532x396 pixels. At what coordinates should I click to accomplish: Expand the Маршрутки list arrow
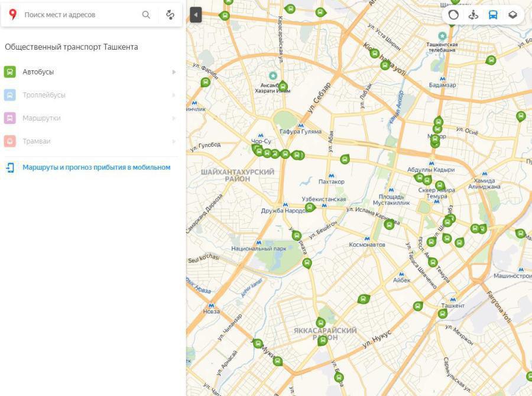coord(174,118)
